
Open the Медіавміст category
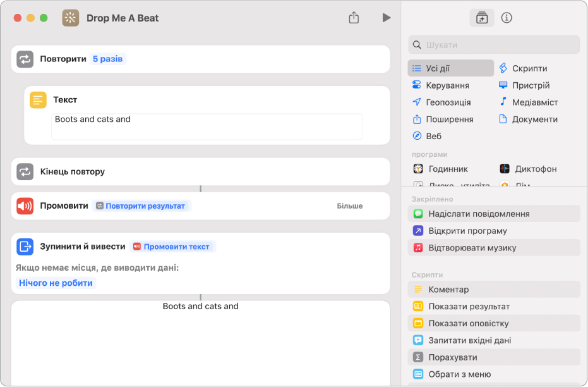[x=529, y=102]
